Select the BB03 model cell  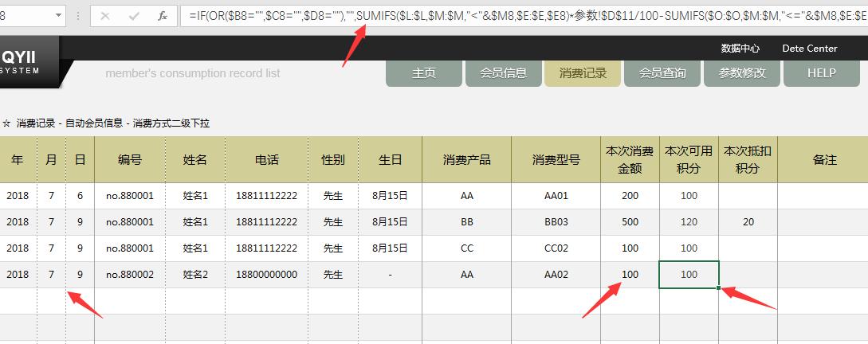(556, 222)
